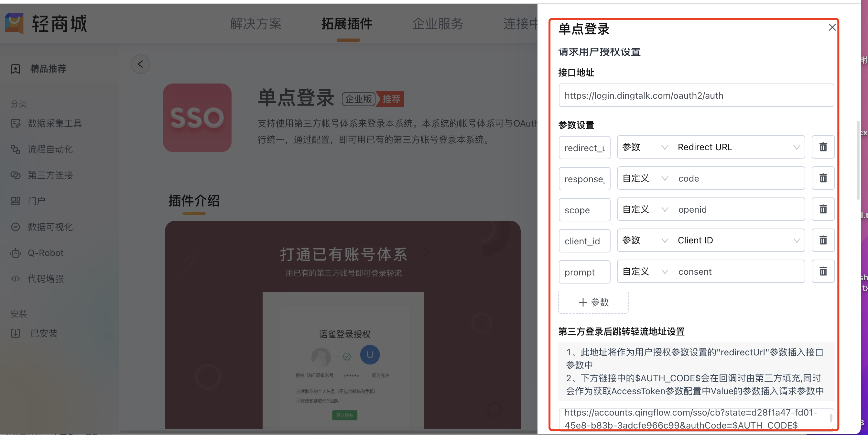Open 代码增强 category
868x435 pixels.
(46, 279)
